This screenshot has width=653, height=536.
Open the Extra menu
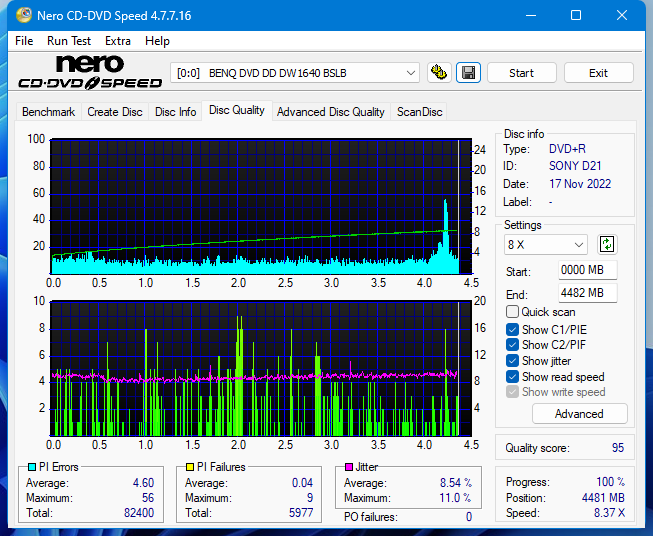pyautogui.click(x=118, y=41)
